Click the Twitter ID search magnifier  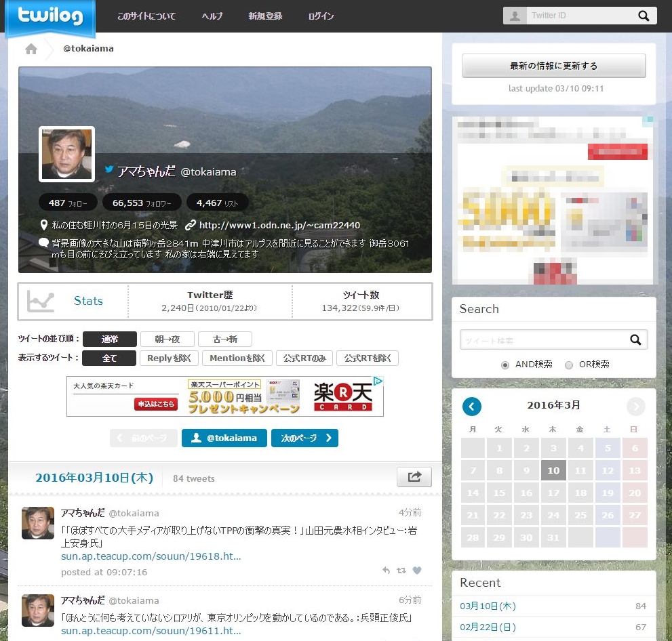pos(644,15)
